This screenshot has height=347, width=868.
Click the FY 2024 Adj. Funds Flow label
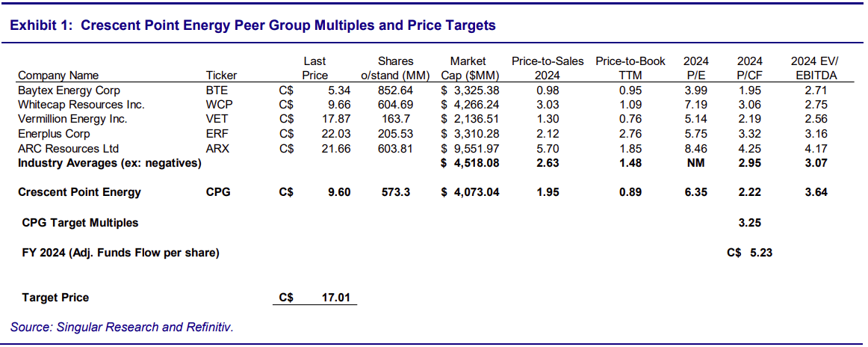120,253
